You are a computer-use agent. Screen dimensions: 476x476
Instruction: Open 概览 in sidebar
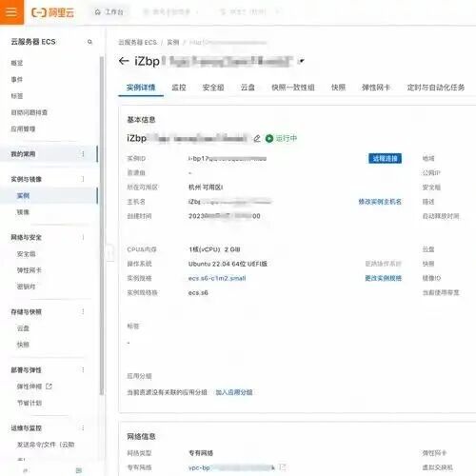[x=17, y=63]
